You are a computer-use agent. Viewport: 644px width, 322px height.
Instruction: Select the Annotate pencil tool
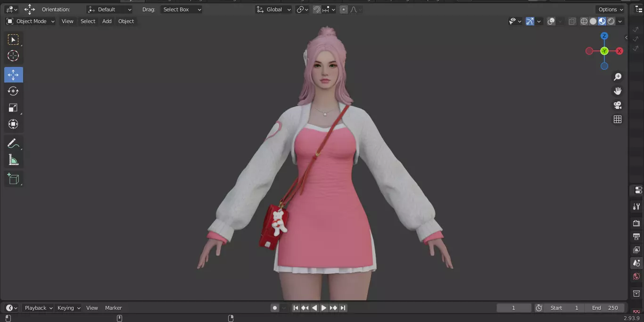[13, 143]
